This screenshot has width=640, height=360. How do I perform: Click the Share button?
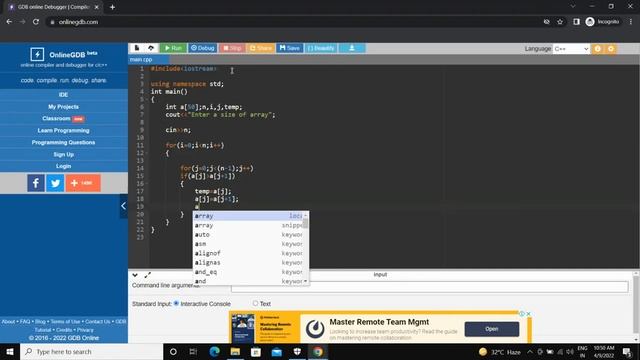260,48
